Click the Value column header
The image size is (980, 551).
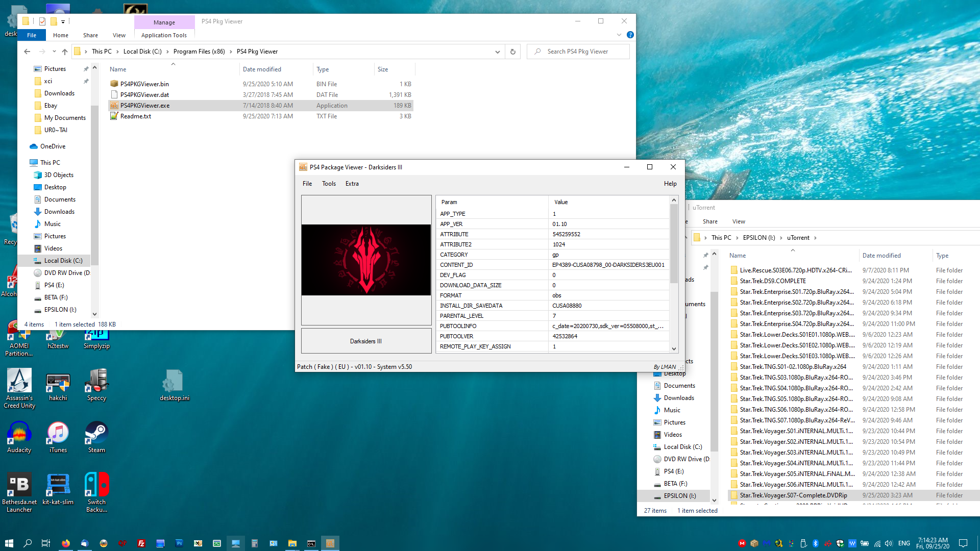tap(609, 202)
